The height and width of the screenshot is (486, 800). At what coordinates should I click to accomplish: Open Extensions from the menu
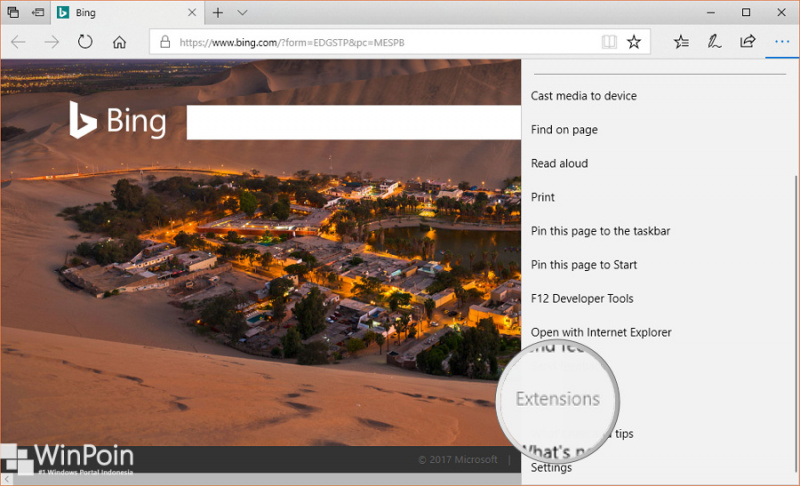(558, 399)
